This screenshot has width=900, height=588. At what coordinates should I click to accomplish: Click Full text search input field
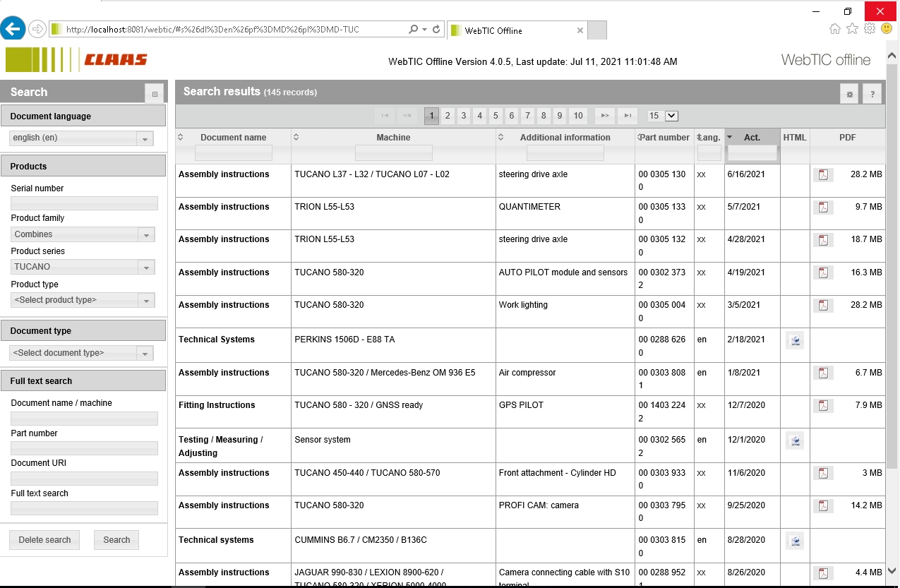pos(84,508)
